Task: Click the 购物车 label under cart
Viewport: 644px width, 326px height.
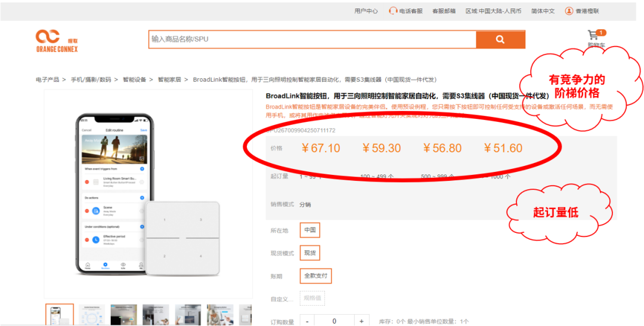Action: point(596,45)
